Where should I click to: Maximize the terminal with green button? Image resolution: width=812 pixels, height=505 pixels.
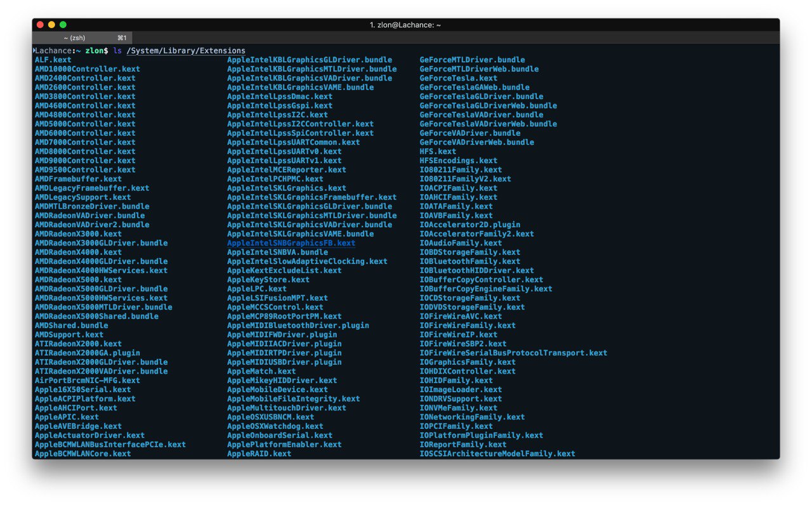tap(63, 25)
